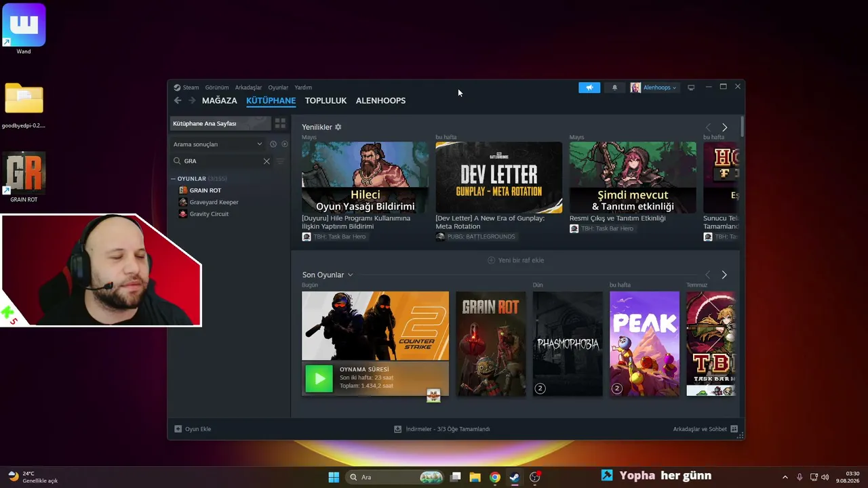The width and height of the screenshot is (868, 488).
Task: Switch to the MAĞAZA tab
Action: tap(220, 100)
